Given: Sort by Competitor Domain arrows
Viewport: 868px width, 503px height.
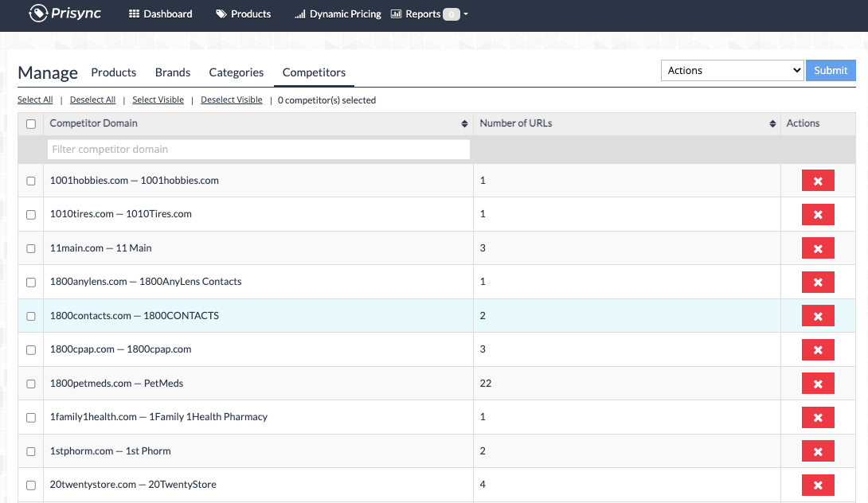Looking at the screenshot, I should coord(464,124).
